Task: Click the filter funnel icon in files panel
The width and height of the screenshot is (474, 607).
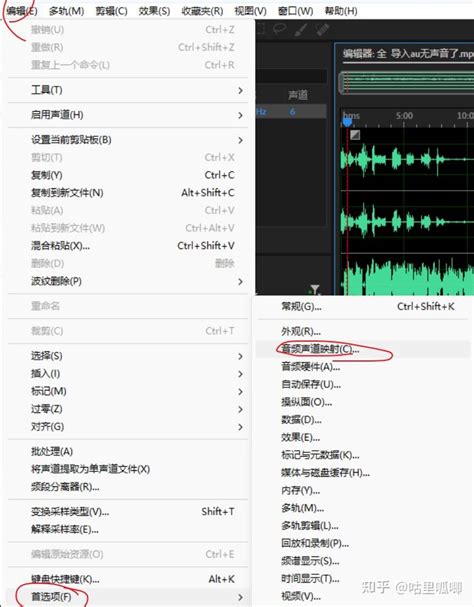Action: [x=315, y=289]
